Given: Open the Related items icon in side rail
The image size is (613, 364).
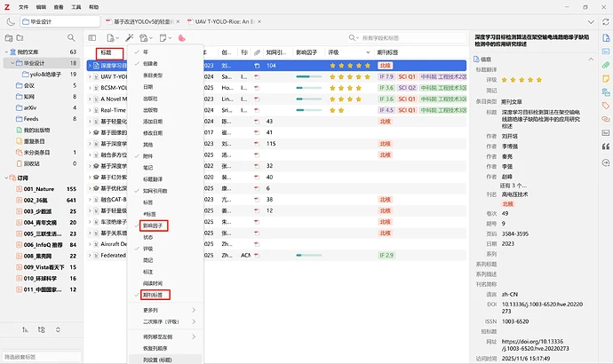Looking at the screenshot, I should 606,119.
